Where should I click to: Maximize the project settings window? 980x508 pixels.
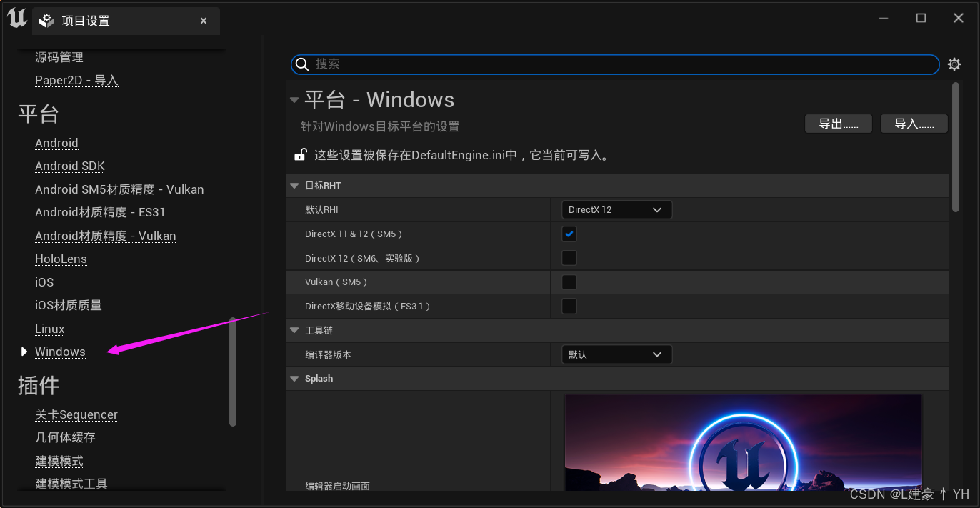(921, 18)
